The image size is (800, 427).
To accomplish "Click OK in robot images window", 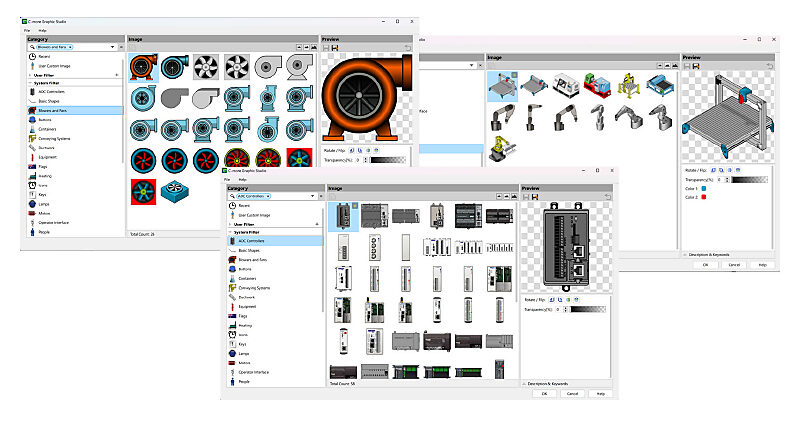I will 706,265.
